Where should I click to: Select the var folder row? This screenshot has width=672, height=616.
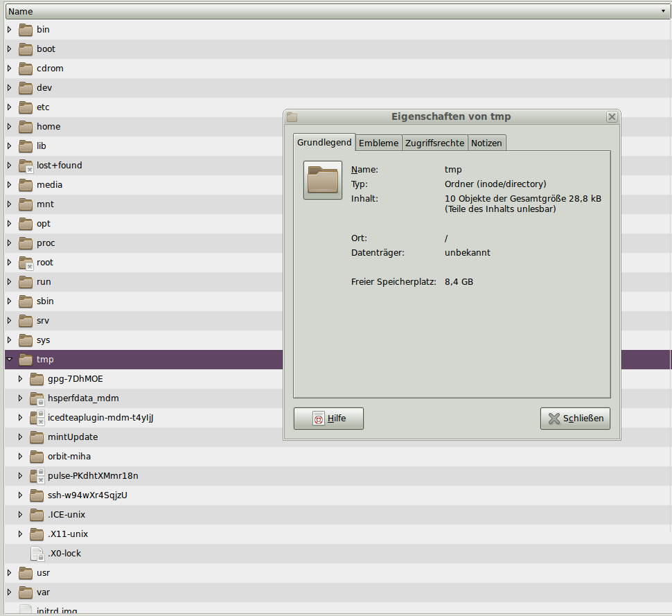[x=43, y=592]
